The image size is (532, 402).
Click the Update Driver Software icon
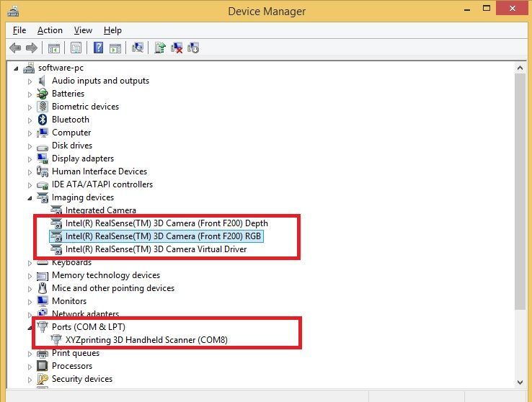pyautogui.click(x=160, y=48)
